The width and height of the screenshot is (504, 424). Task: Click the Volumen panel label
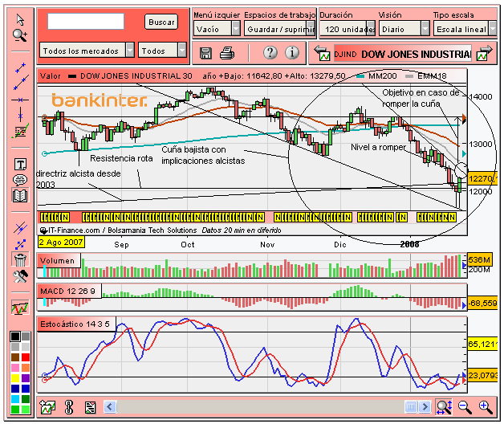(57, 260)
